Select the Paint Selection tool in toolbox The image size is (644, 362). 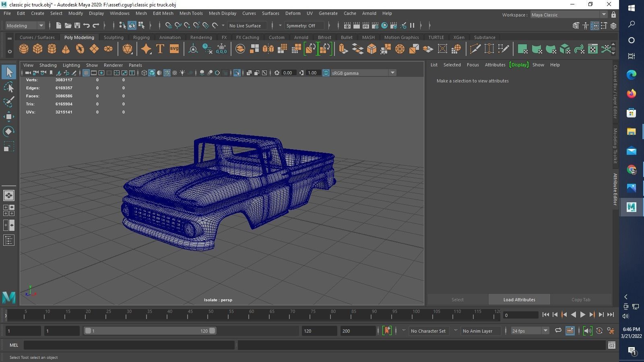coord(9,101)
